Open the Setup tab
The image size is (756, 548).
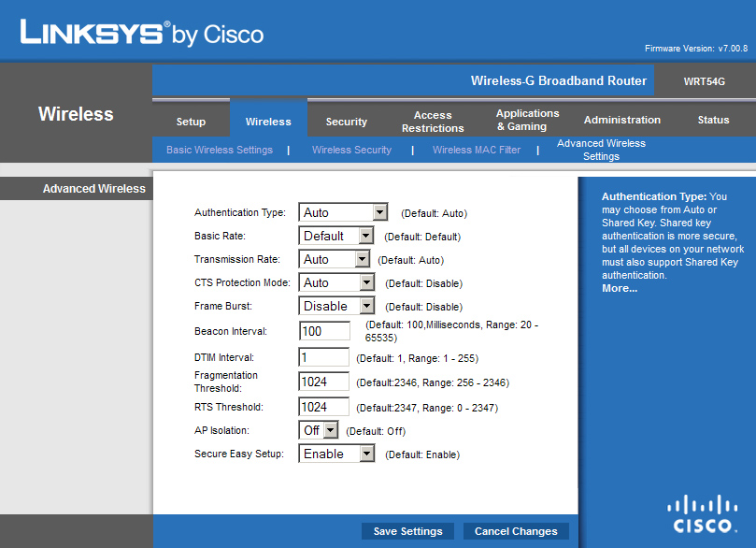coord(191,122)
